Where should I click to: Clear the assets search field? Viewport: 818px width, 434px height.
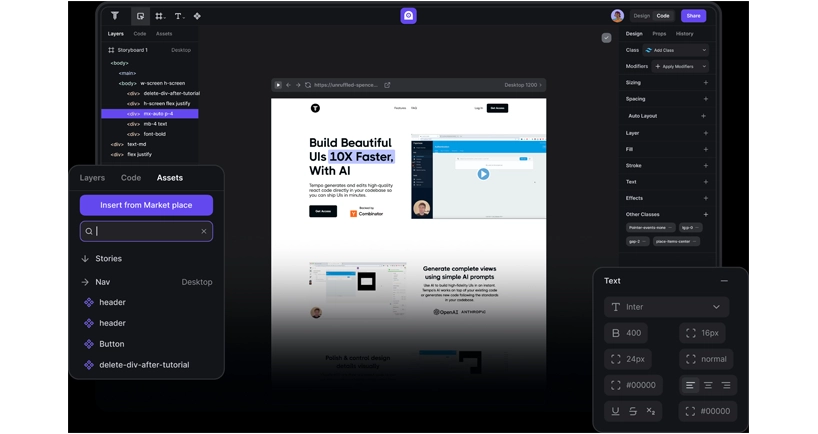tap(203, 231)
